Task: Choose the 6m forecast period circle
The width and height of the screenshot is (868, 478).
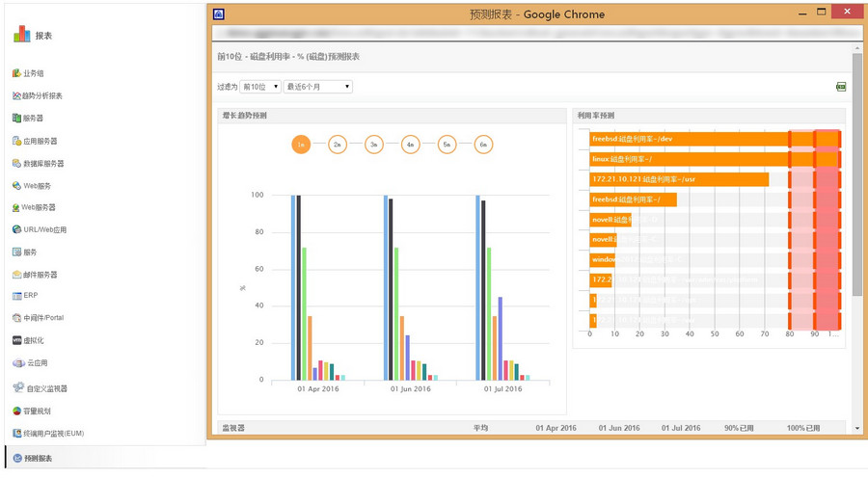Action: click(x=483, y=145)
